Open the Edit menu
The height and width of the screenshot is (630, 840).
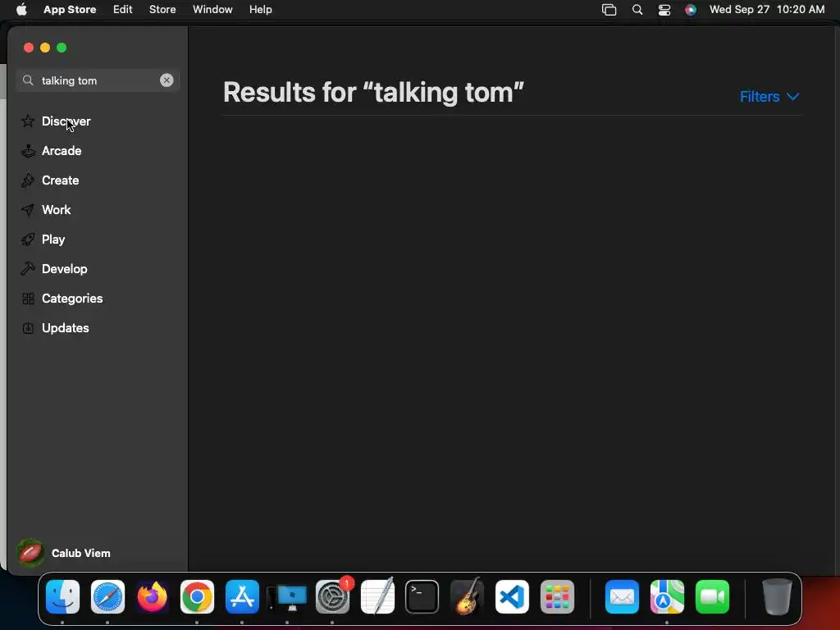pyautogui.click(x=123, y=9)
